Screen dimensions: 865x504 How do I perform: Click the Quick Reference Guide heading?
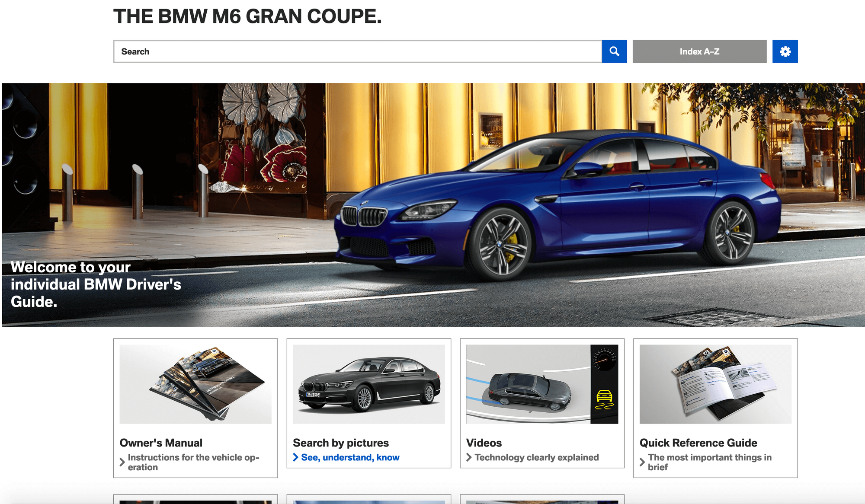pos(698,443)
